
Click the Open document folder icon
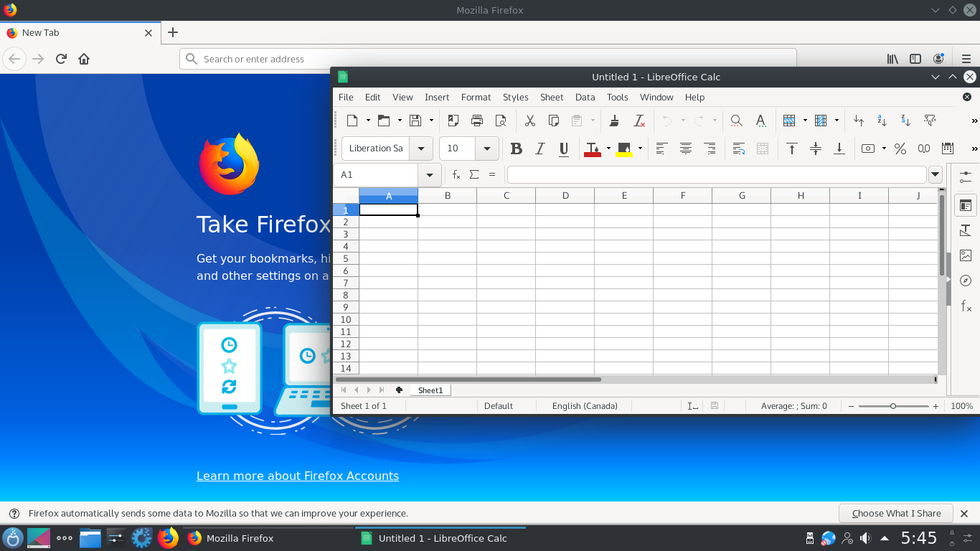click(384, 121)
